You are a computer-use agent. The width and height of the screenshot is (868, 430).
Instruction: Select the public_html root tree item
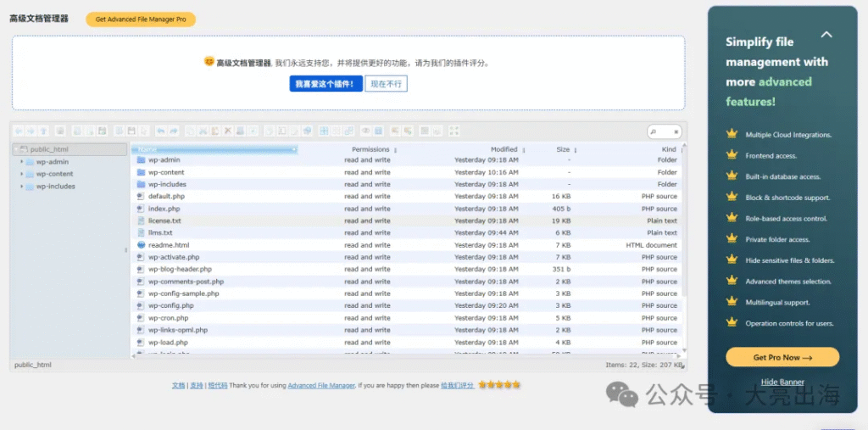tap(70, 149)
